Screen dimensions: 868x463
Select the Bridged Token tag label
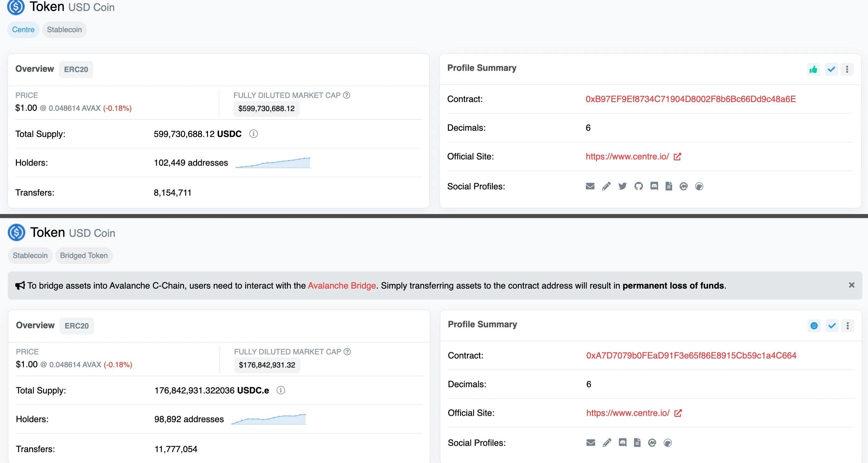tap(84, 256)
